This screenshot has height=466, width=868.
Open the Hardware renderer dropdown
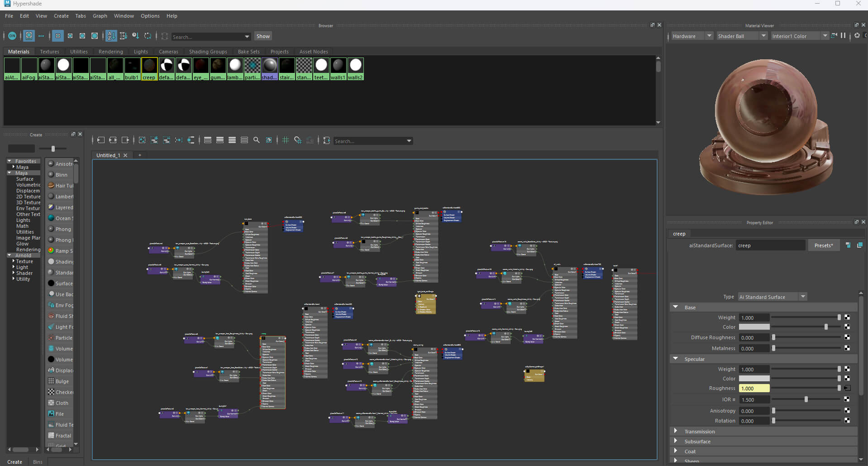tap(692, 36)
